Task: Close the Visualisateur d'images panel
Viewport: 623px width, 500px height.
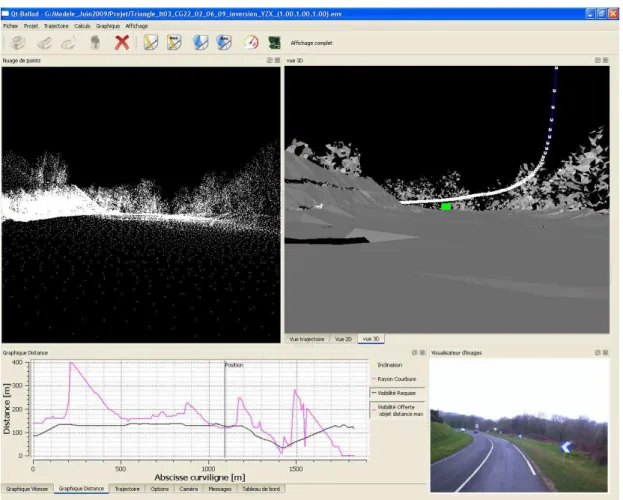Action: click(x=606, y=353)
